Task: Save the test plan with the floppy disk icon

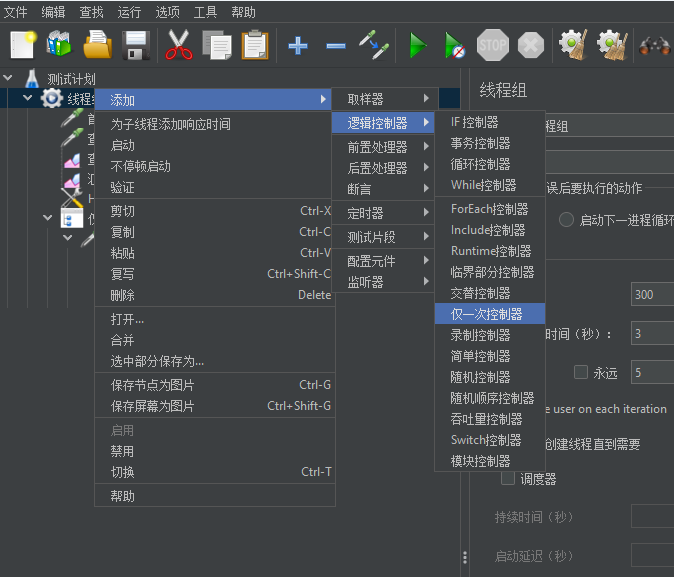Action: point(135,44)
